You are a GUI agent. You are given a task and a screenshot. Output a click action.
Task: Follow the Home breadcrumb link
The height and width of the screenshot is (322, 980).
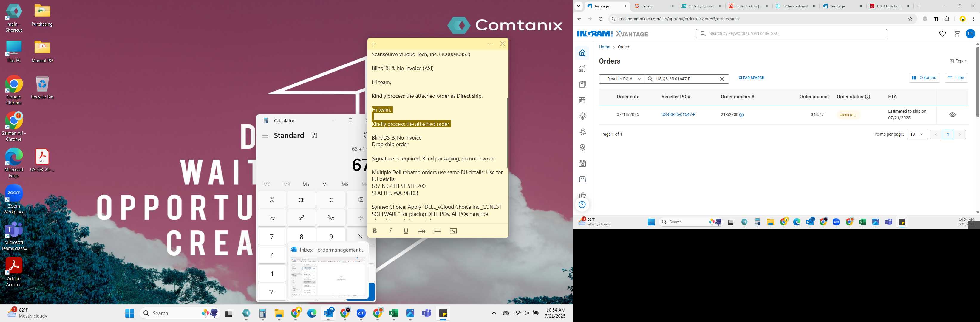click(x=604, y=47)
